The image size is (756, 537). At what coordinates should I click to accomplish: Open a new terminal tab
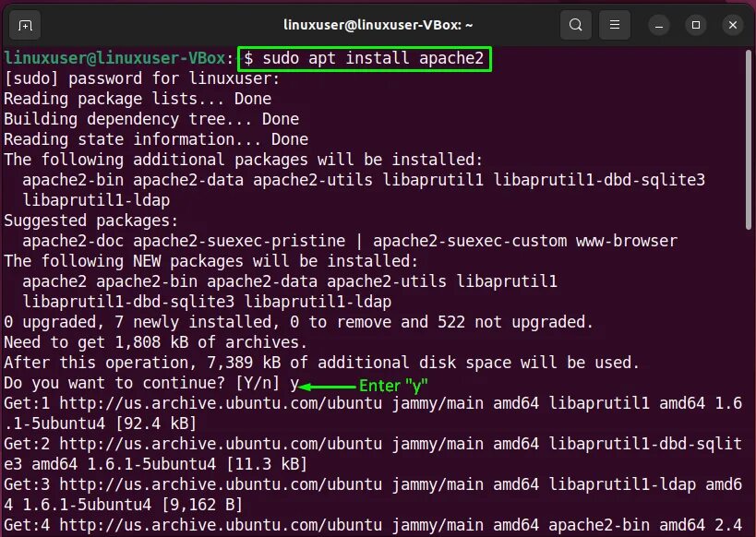[x=25, y=25]
